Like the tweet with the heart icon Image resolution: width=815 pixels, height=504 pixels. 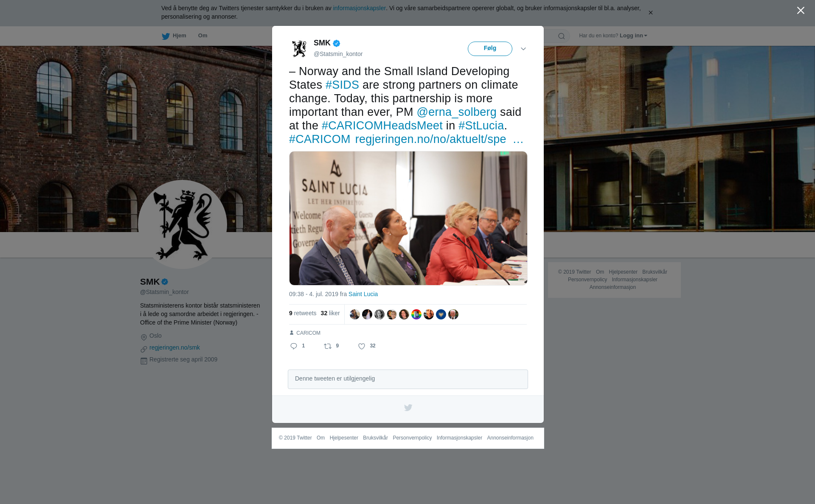pyautogui.click(x=362, y=346)
